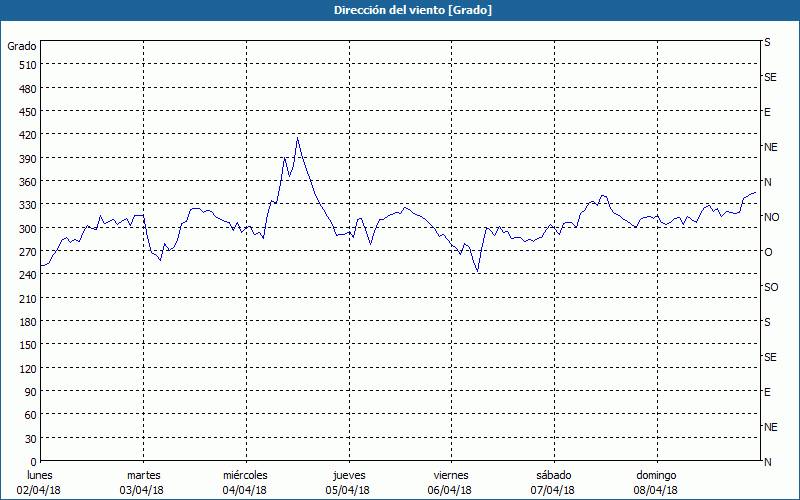The height and width of the screenshot is (500, 800).
Task: Pick the domingo 08/04/18 date label
Action: tap(656, 482)
